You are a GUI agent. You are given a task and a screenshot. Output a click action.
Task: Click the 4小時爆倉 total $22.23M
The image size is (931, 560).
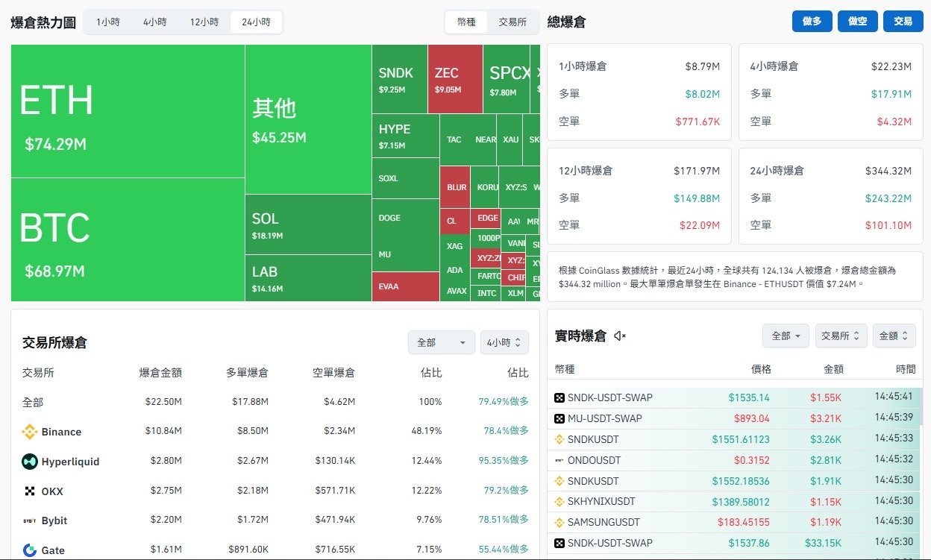891,66
